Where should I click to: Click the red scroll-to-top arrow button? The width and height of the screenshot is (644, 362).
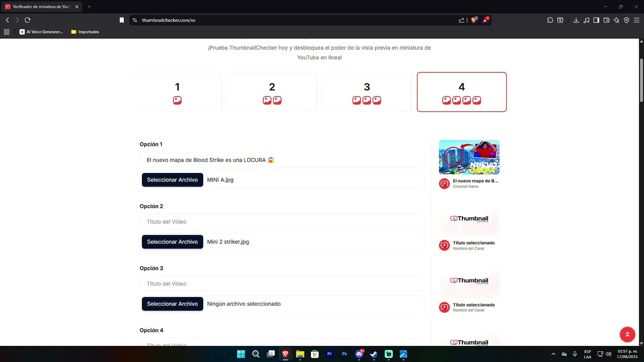coord(627,334)
